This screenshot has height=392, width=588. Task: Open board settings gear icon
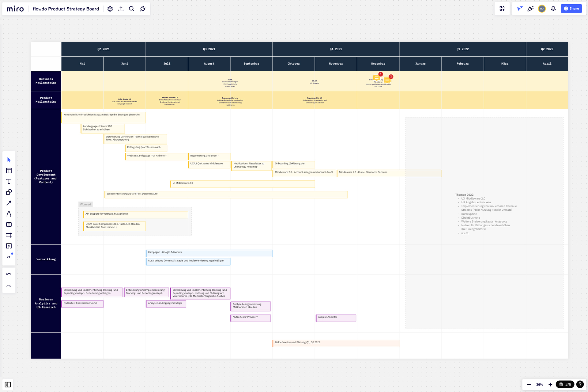(110, 9)
